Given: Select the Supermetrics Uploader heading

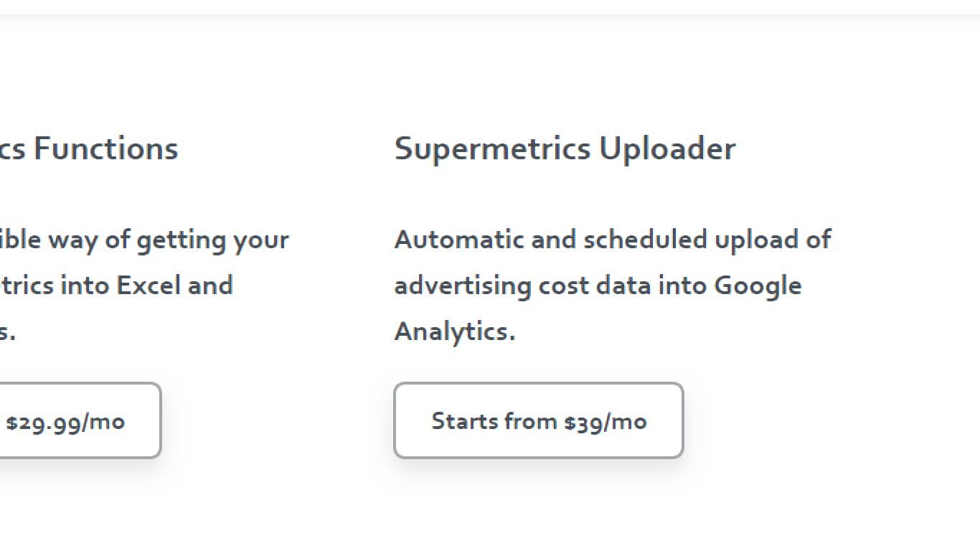Looking at the screenshot, I should (x=565, y=149).
